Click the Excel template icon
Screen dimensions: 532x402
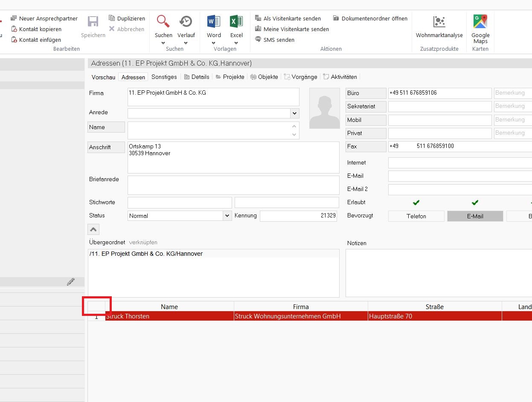tap(236, 21)
